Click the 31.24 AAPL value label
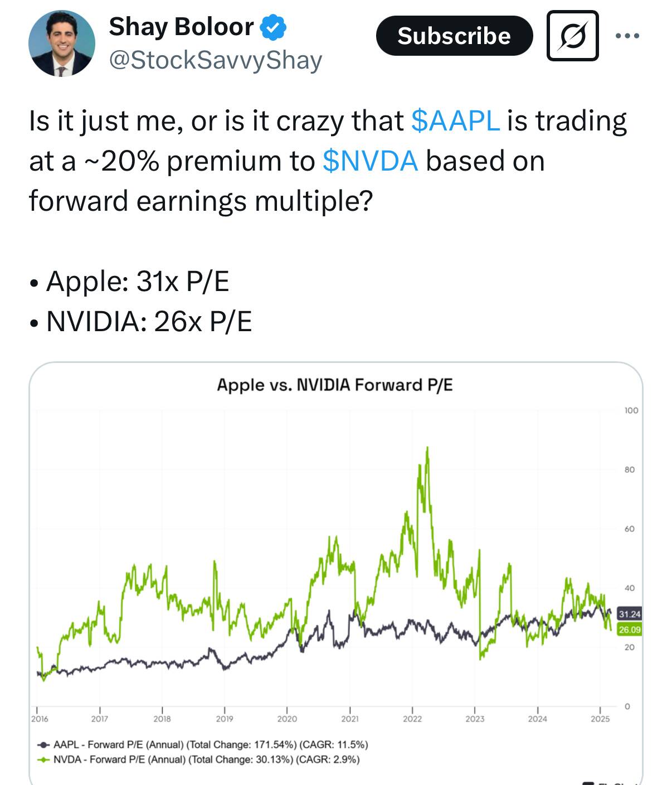 629,614
